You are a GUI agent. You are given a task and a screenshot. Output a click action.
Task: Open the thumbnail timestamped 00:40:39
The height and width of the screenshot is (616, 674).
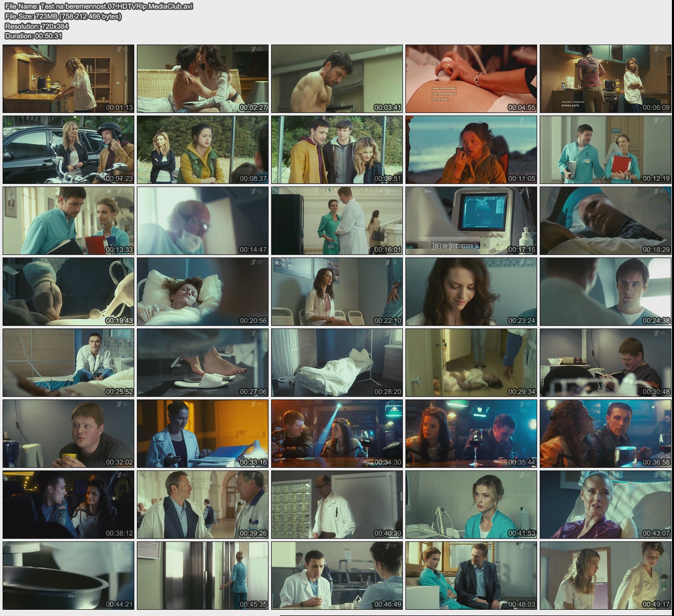[x=337, y=505]
